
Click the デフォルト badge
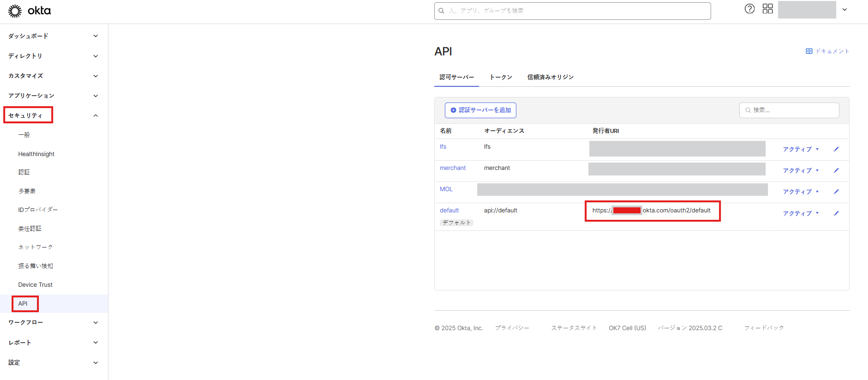pos(456,223)
